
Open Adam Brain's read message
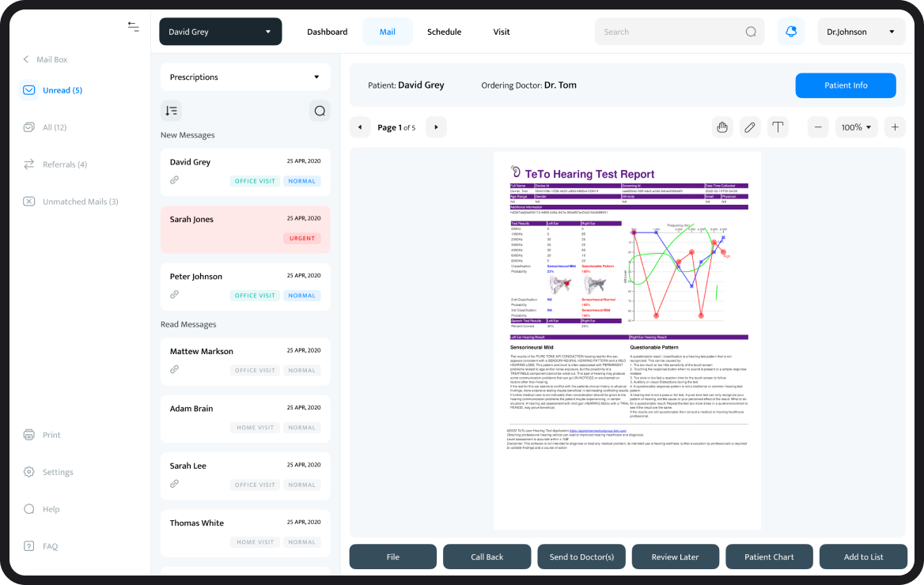click(245, 418)
